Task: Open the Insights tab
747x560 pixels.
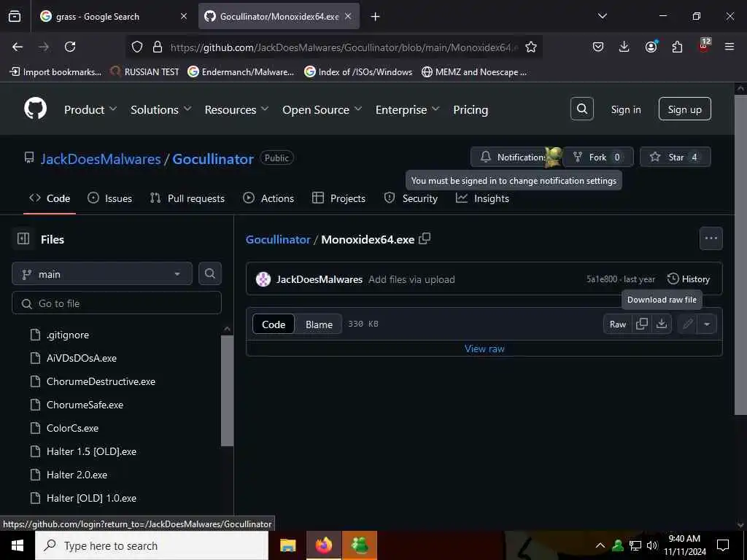Action: [482, 198]
